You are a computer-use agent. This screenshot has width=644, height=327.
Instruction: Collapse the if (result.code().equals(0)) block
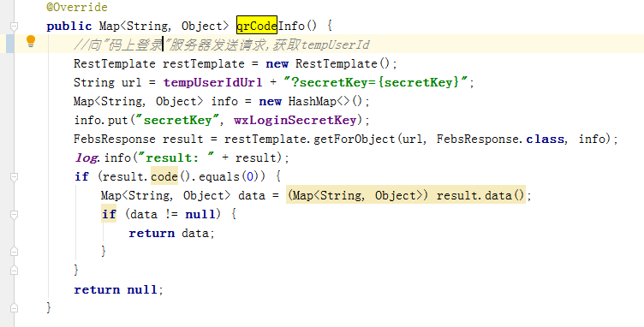[x=14, y=177]
